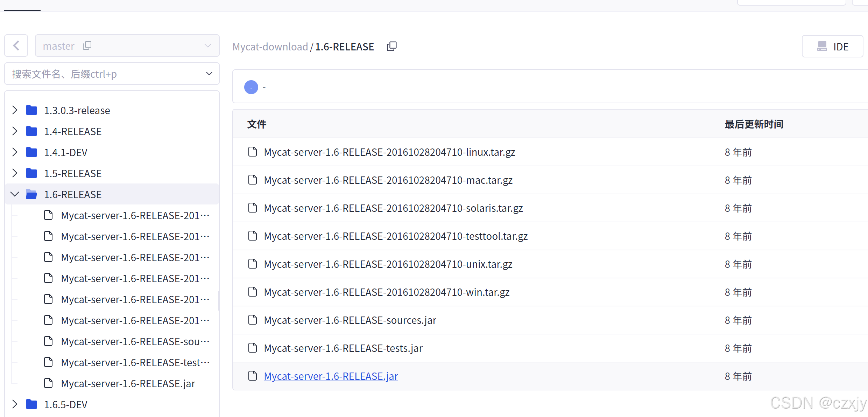Image resolution: width=868 pixels, height=417 pixels.
Task: Click the copy path icon beside 1.6-RELEASE breadcrumb
Action: tap(392, 46)
